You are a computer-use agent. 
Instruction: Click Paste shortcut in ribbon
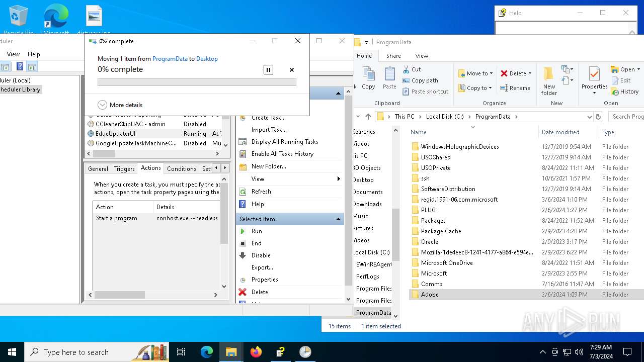point(426,92)
